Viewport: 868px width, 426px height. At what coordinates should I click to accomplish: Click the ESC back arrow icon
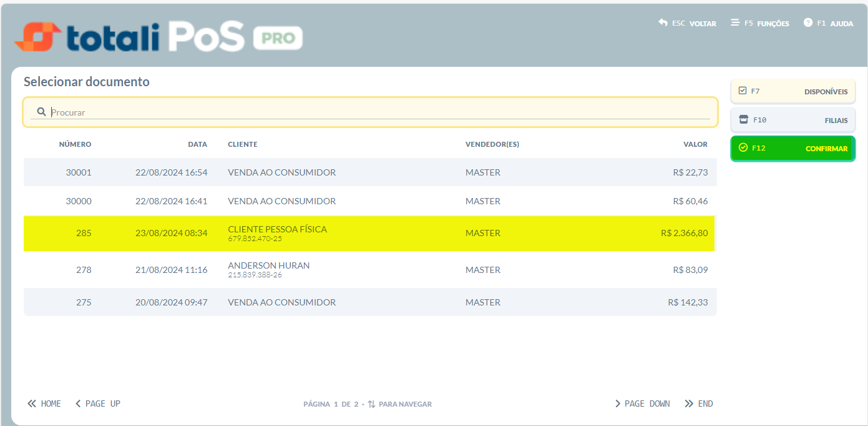pyautogui.click(x=663, y=22)
